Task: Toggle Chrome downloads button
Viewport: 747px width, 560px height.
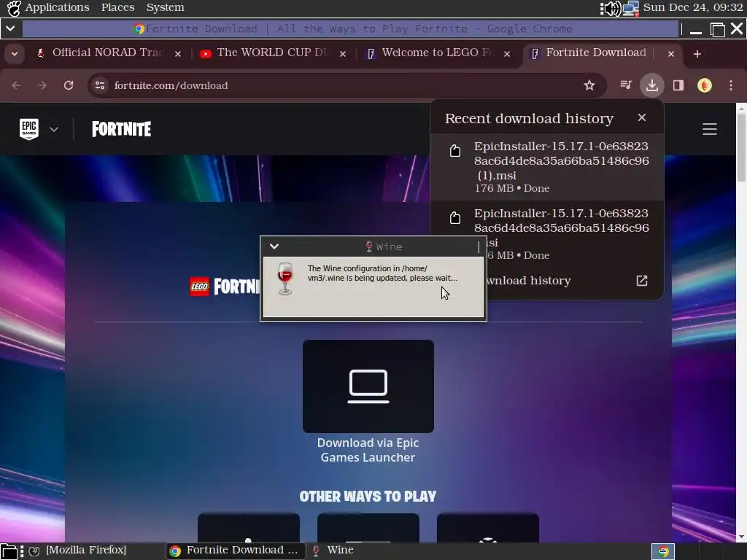Action: [x=651, y=85]
